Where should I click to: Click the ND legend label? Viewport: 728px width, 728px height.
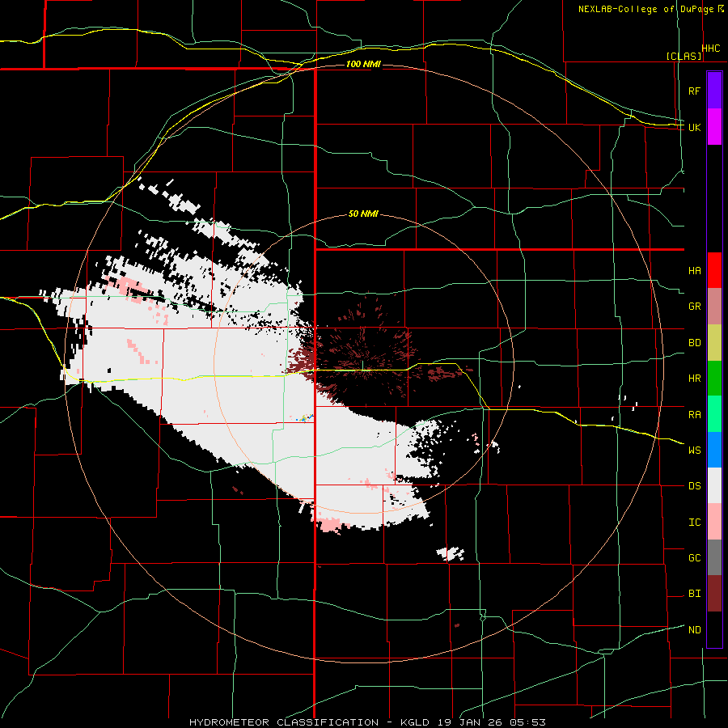point(694,630)
